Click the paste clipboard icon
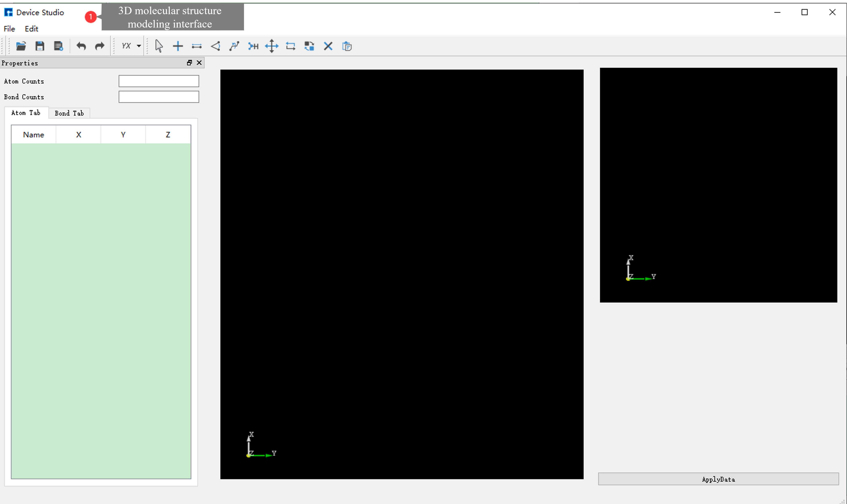The image size is (847, 504). [347, 46]
